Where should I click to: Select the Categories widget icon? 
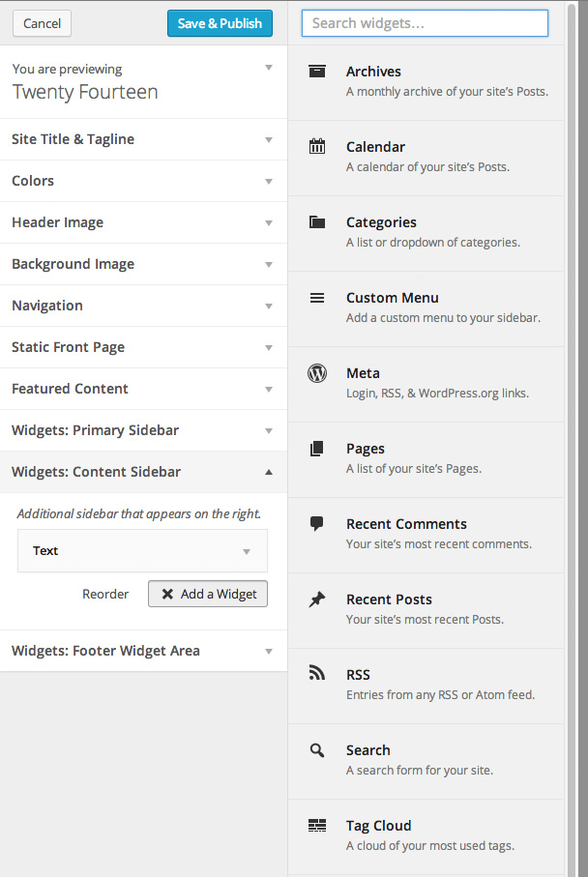point(317,221)
